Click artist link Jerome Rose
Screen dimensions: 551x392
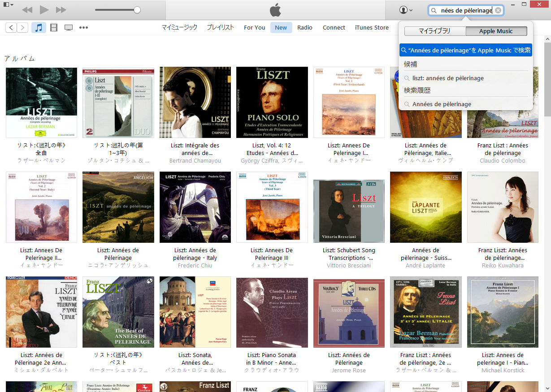pyautogui.click(x=349, y=370)
